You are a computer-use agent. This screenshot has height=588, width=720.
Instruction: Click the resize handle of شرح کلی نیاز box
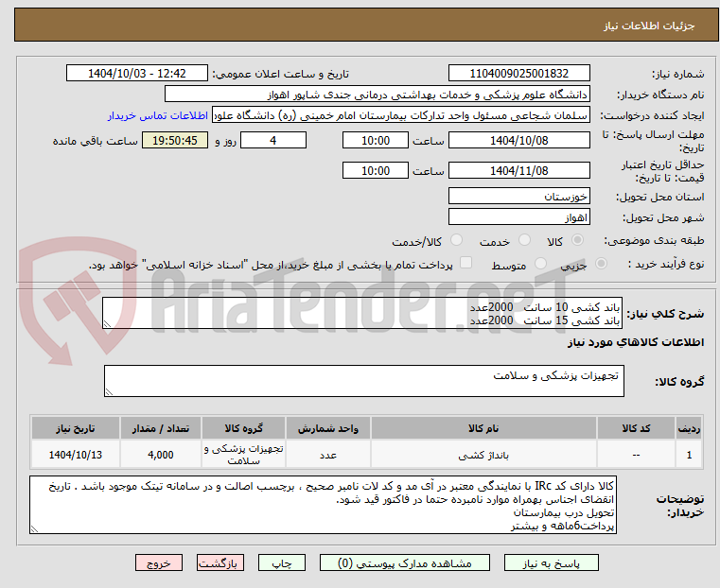[107, 324]
